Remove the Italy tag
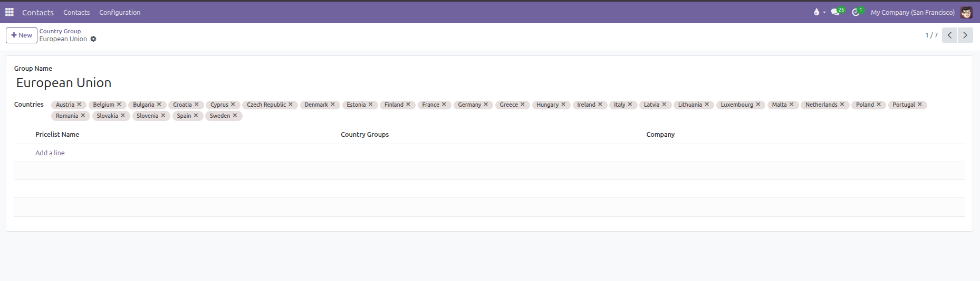Image resolution: width=980 pixels, height=281 pixels. click(x=630, y=105)
